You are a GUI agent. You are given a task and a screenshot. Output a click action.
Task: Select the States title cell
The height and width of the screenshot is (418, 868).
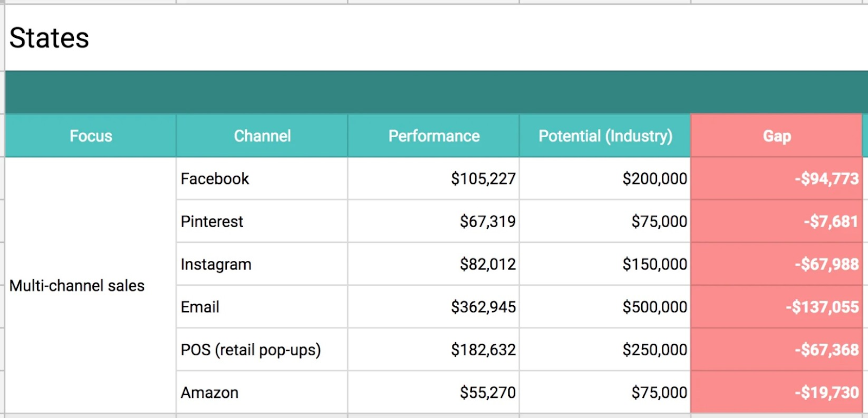pyautogui.click(x=49, y=38)
